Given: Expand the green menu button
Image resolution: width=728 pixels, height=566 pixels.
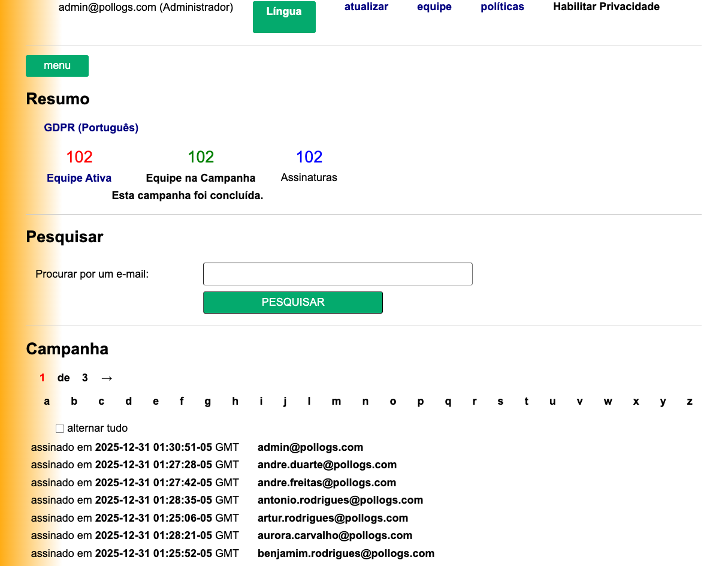Looking at the screenshot, I should click(x=57, y=66).
